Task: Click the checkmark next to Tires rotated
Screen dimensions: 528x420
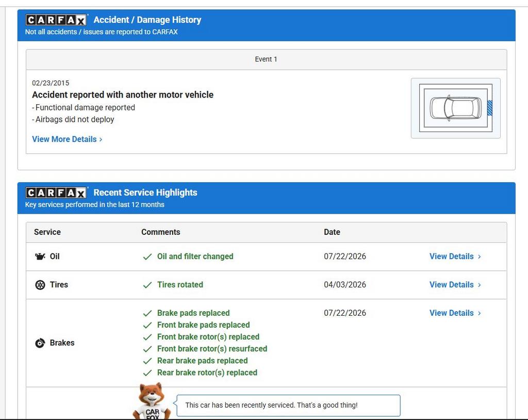Action: click(x=147, y=285)
